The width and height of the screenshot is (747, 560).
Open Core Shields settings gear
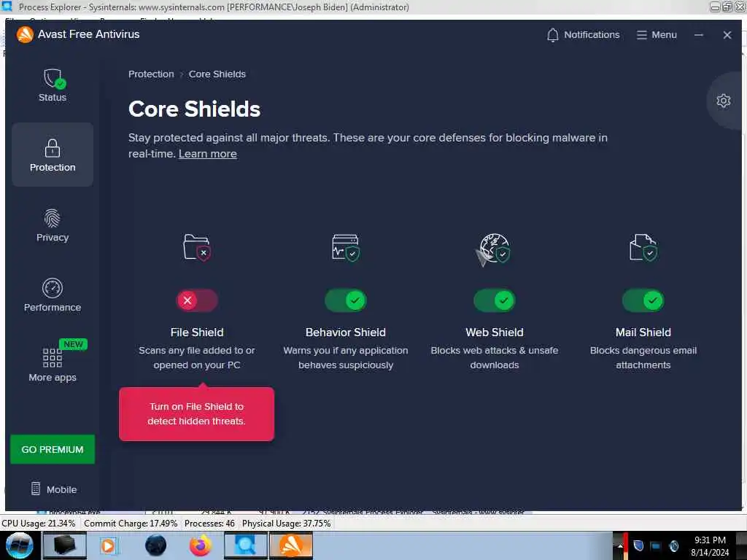[723, 101]
